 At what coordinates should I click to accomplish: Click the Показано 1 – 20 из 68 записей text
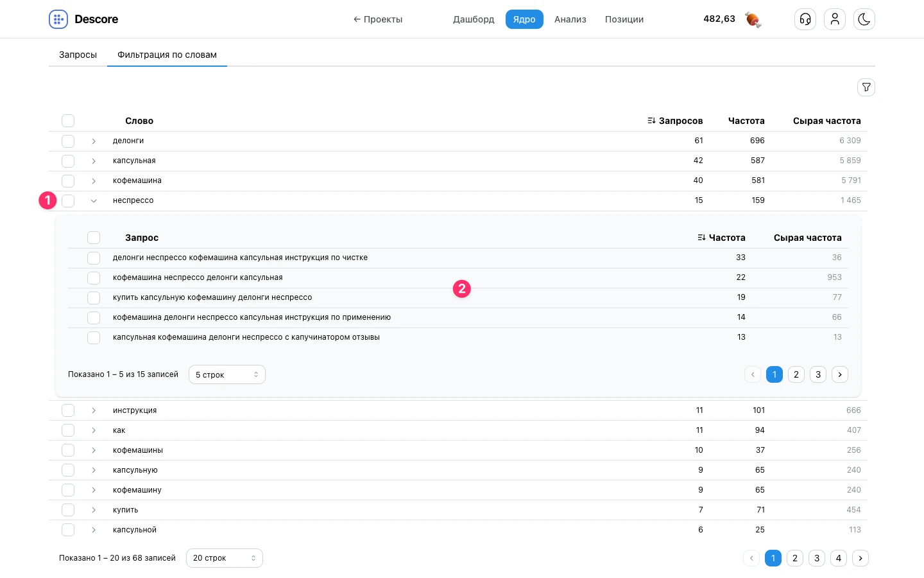117,558
